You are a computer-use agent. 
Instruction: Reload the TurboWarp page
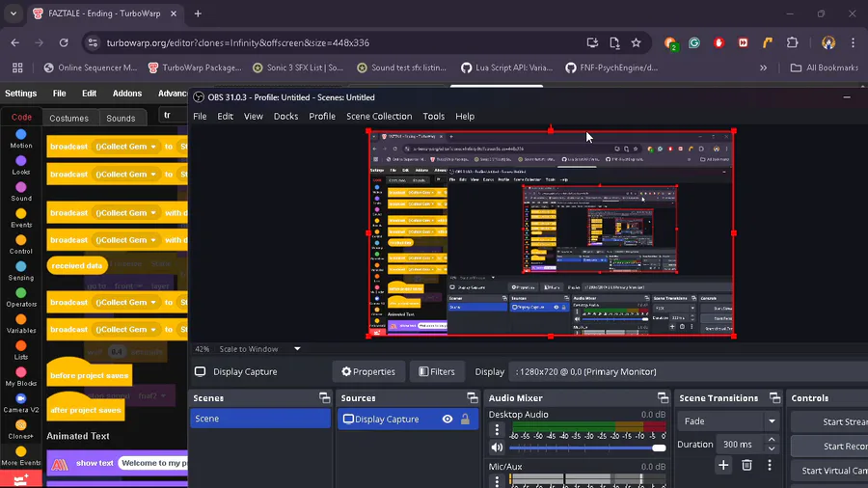tap(64, 42)
